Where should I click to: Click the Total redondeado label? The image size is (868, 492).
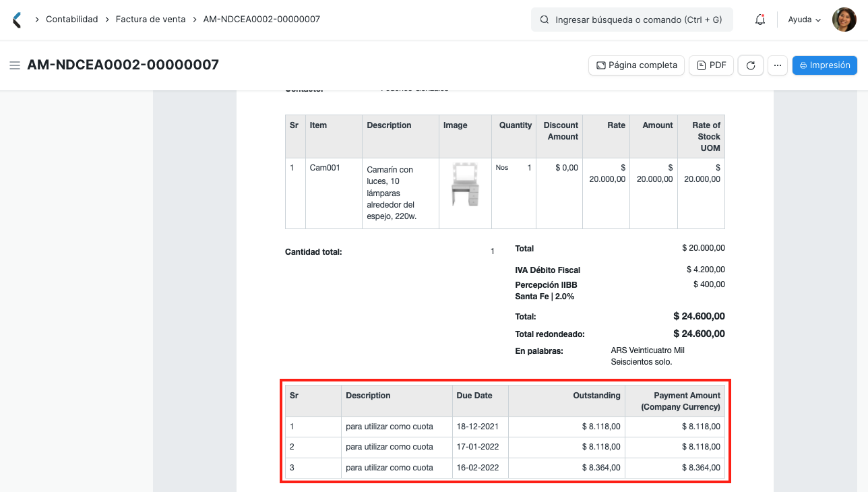pyautogui.click(x=550, y=334)
